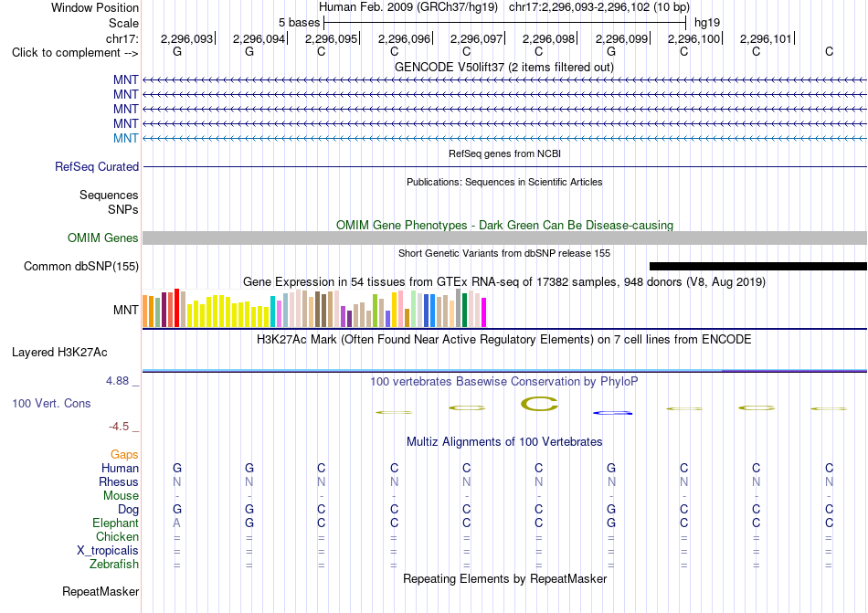This screenshot has height=613, width=868.
Task: Click the chr17:2,296,093-2,296,102 position text
Action: point(599,7)
